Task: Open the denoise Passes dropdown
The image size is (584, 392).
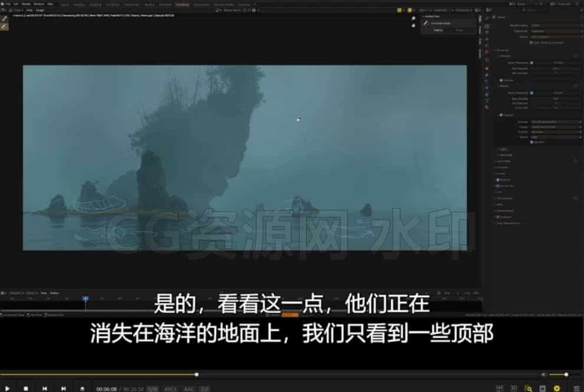Action: 556,127
